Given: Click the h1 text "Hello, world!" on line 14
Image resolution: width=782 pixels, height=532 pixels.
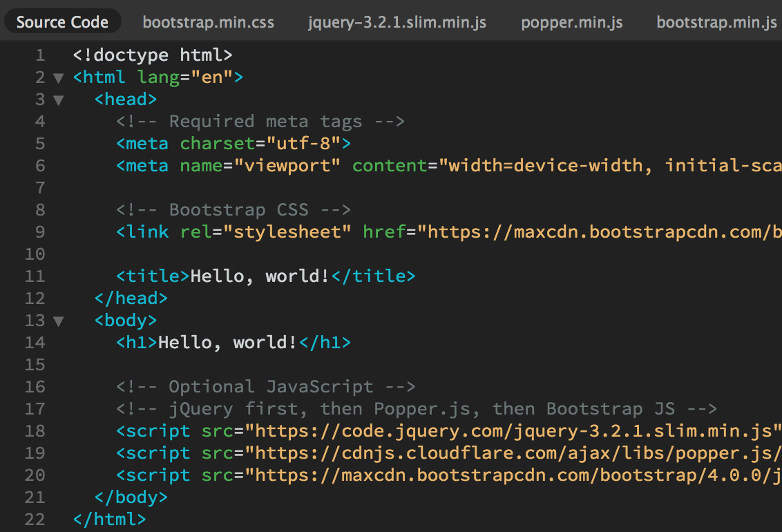Looking at the screenshot, I should pyautogui.click(x=227, y=342).
